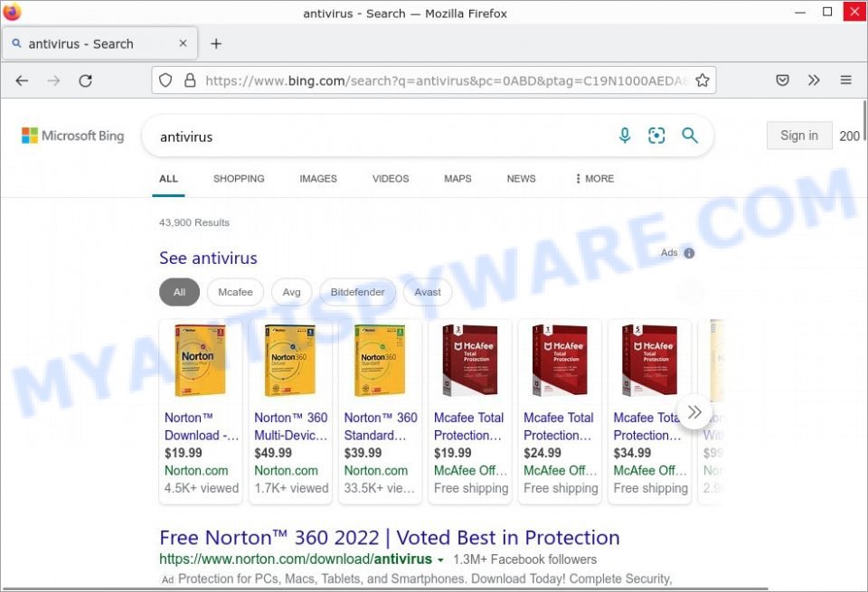Select the Bitdefender filter chip
The image size is (868, 592).
point(358,292)
